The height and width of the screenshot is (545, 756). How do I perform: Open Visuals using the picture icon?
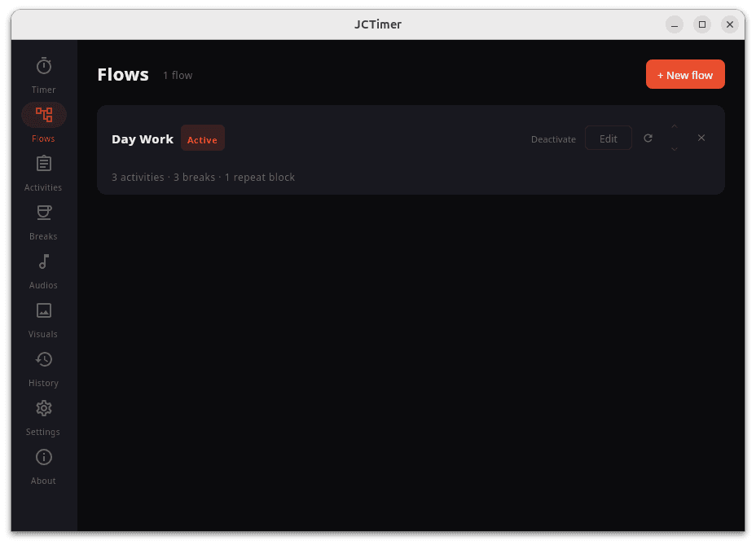coord(44,310)
